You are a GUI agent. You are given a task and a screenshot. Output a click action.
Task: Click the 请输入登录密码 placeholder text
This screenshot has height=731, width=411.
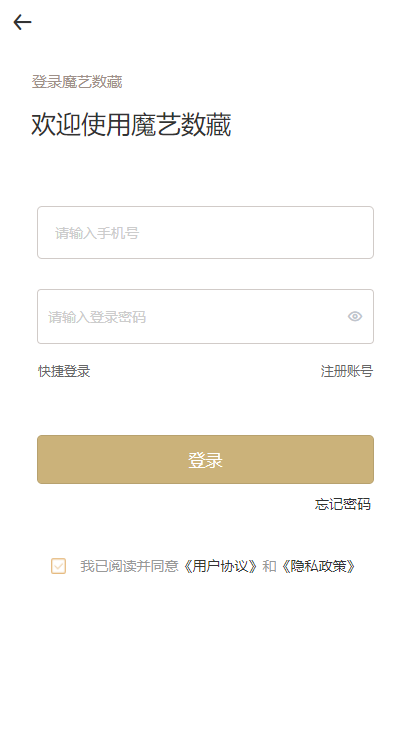97,317
